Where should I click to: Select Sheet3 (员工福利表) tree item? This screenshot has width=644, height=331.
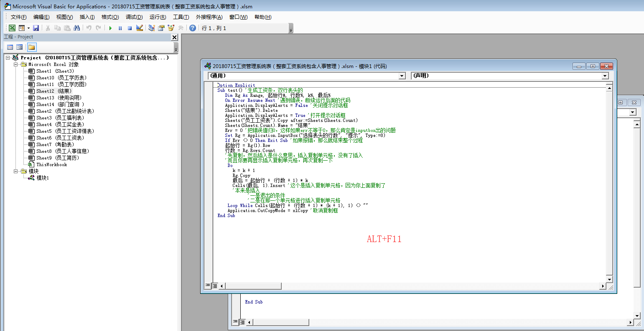tap(60, 118)
